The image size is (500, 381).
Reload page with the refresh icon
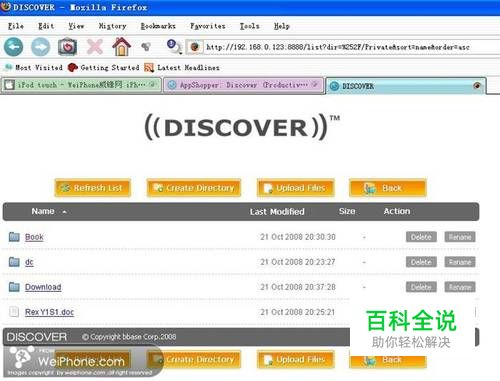pos(68,47)
